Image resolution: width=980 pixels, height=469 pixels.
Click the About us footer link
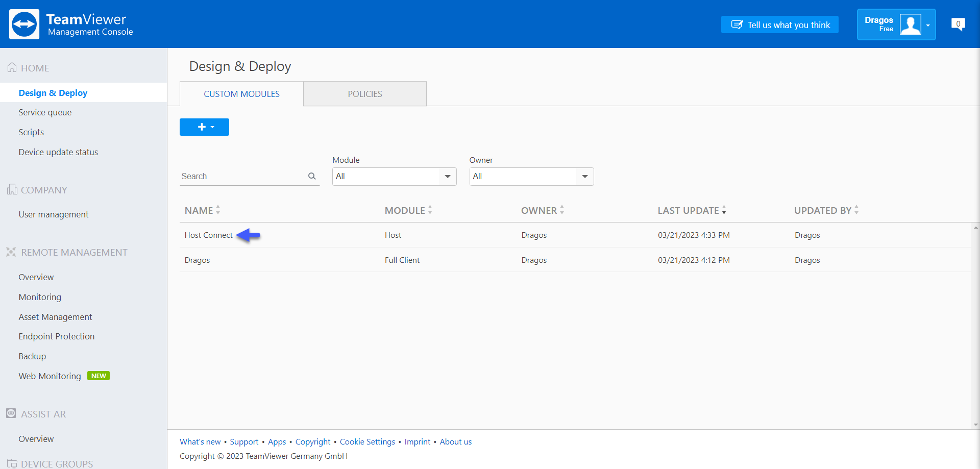(456, 442)
